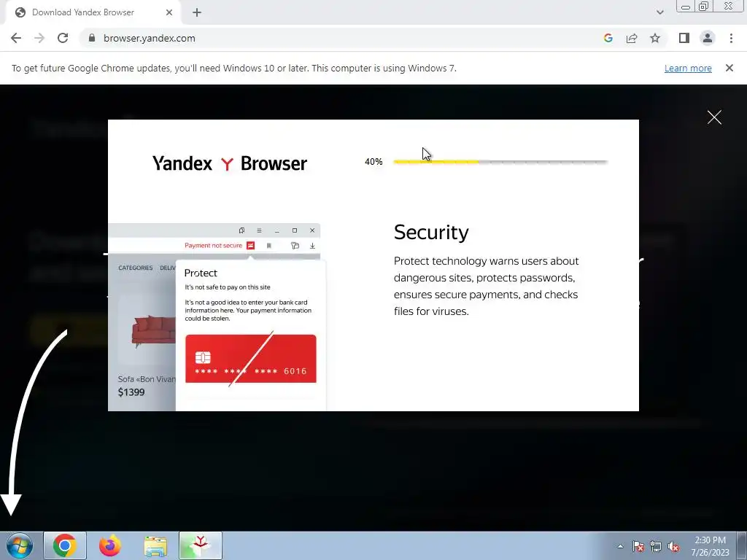Expand the tab search dropdown arrow

tap(659, 12)
